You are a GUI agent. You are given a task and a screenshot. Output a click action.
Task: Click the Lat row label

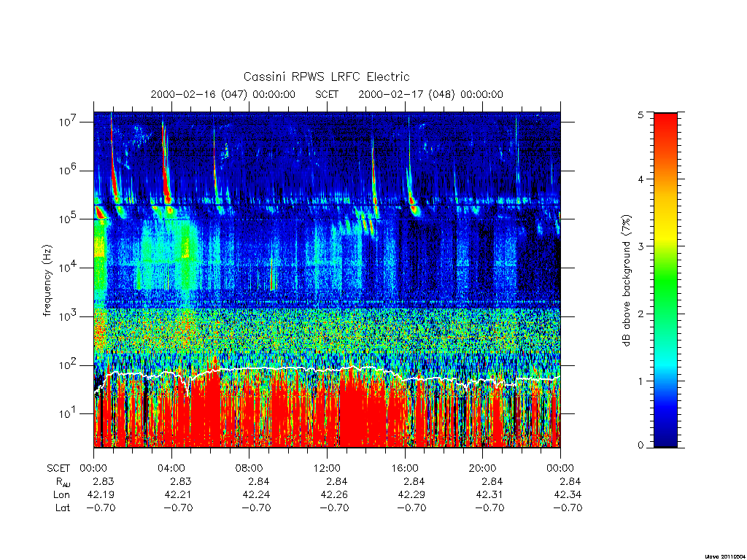click(x=63, y=507)
